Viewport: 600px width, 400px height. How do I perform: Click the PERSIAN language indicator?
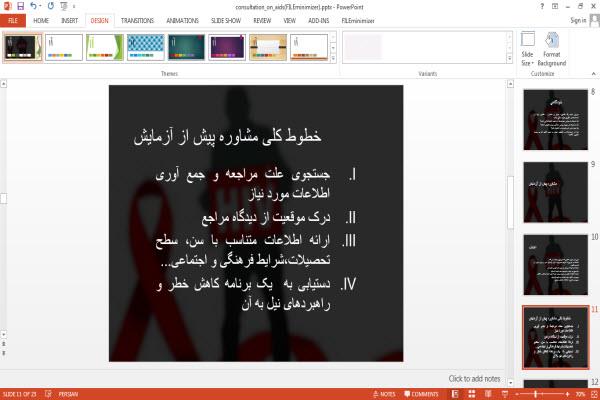[68, 394]
